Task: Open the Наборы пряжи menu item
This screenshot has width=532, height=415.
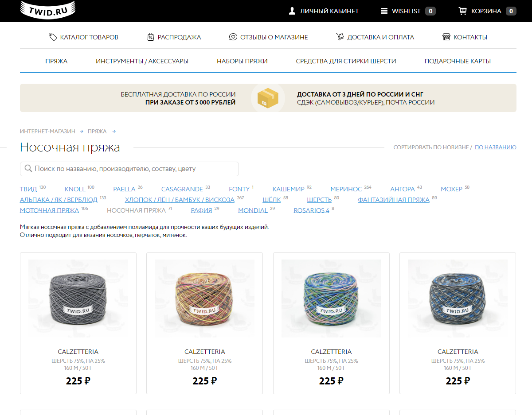Action: 242,61
